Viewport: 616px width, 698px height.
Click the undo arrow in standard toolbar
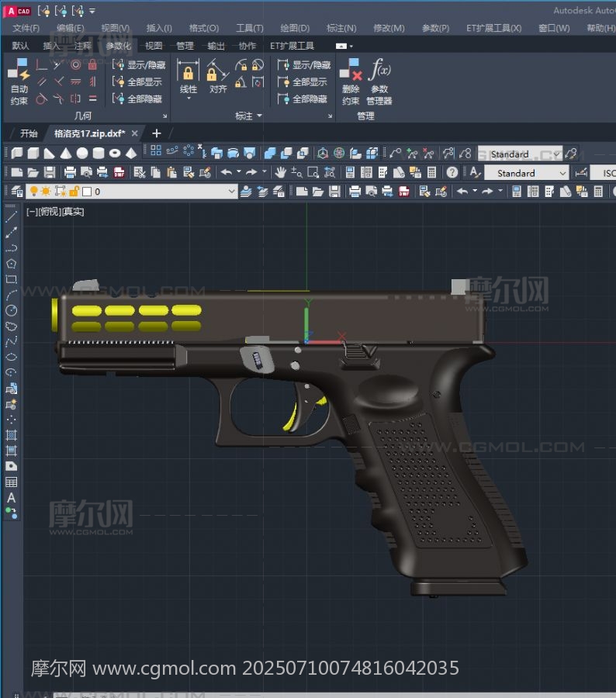pos(227,172)
